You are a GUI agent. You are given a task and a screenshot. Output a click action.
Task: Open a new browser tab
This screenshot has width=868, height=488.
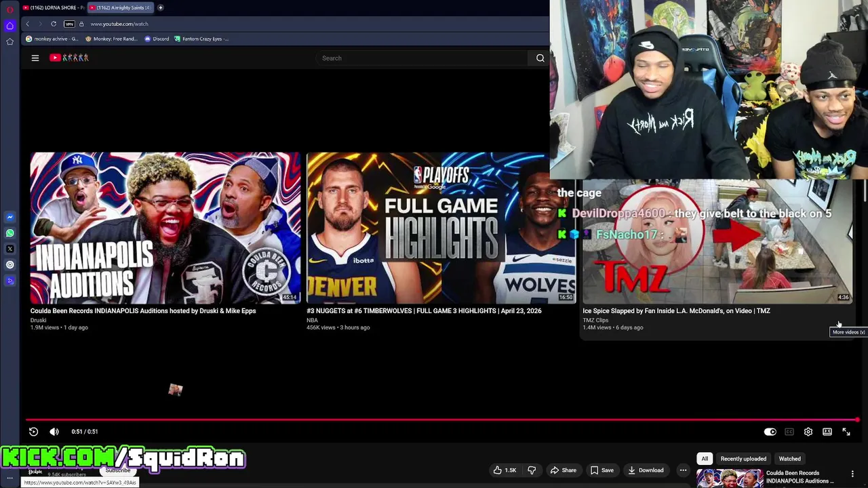(x=161, y=7)
